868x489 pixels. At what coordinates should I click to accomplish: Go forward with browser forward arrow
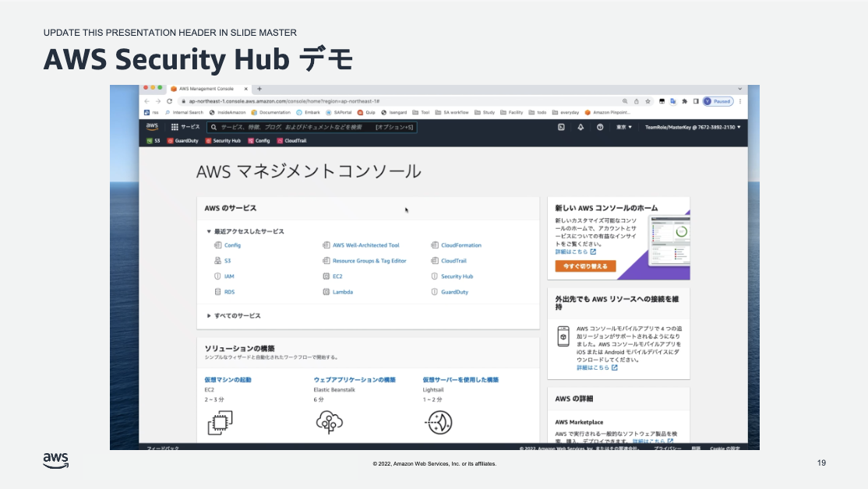pos(157,101)
